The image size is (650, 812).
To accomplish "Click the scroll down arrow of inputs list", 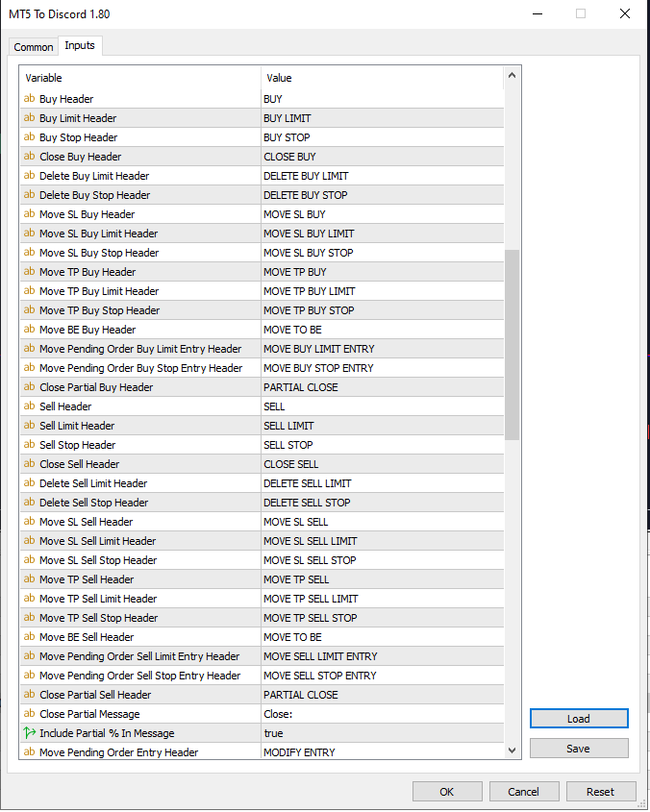I will (512, 750).
